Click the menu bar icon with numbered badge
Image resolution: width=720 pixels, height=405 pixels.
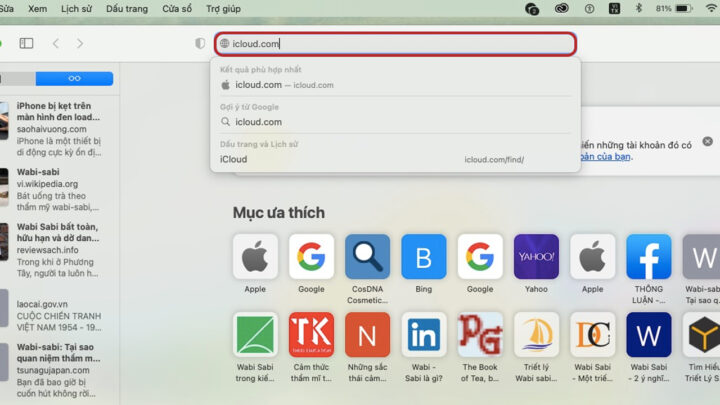[x=532, y=9]
